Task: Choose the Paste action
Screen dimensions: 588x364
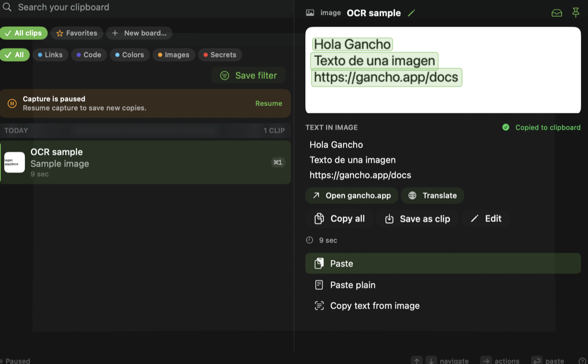Action: [x=443, y=264]
